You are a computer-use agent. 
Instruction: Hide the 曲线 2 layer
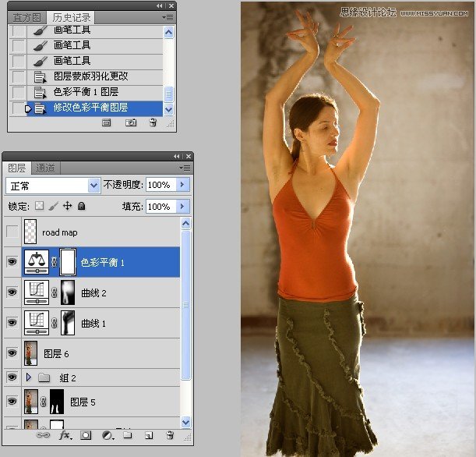pos(12,292)
